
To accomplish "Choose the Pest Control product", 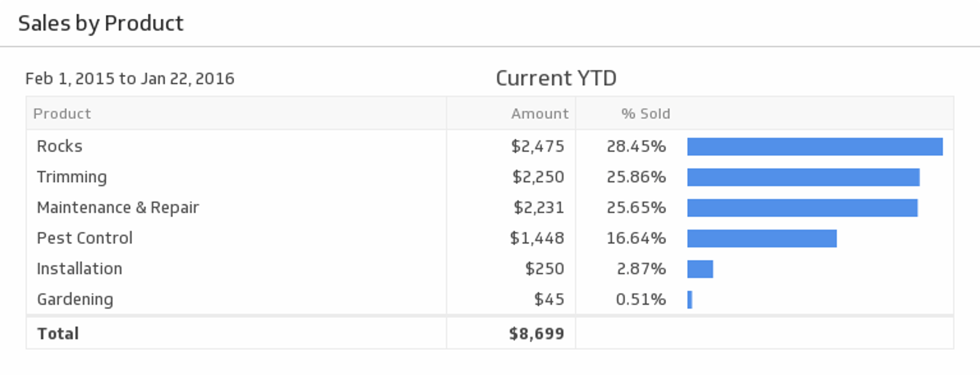I will (x=85, y=238).
